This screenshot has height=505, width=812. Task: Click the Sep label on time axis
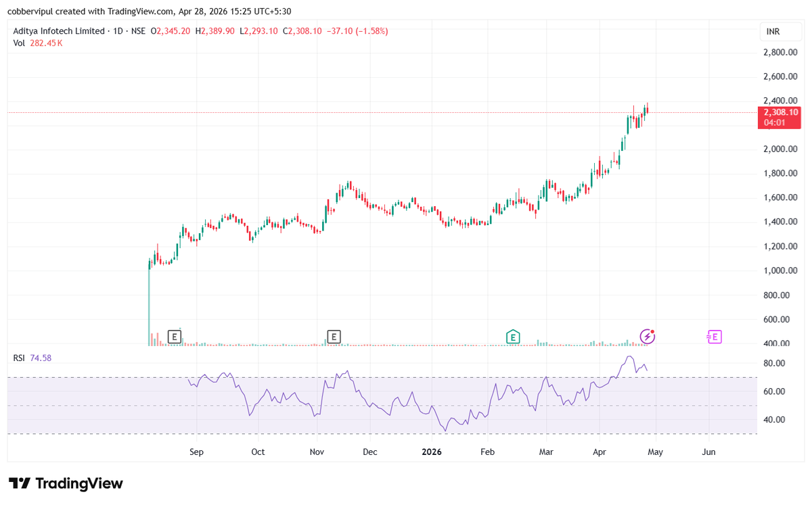pos(196,452)
